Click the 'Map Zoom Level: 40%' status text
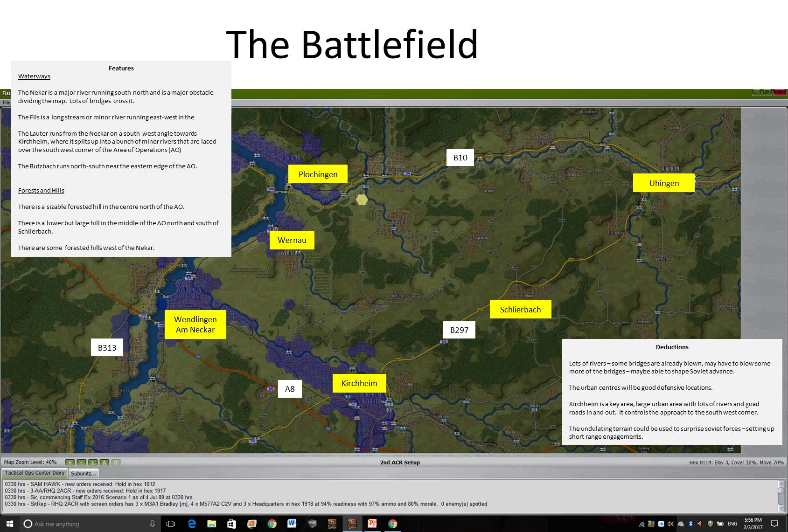788x532 pixels. [x=30, y=463]
